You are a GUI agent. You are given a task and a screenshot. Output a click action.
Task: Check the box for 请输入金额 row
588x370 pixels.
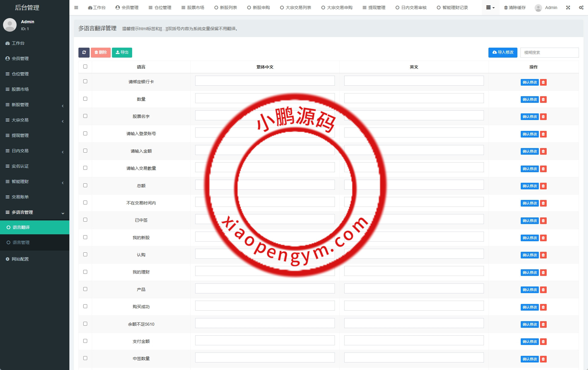pos(85,150)
